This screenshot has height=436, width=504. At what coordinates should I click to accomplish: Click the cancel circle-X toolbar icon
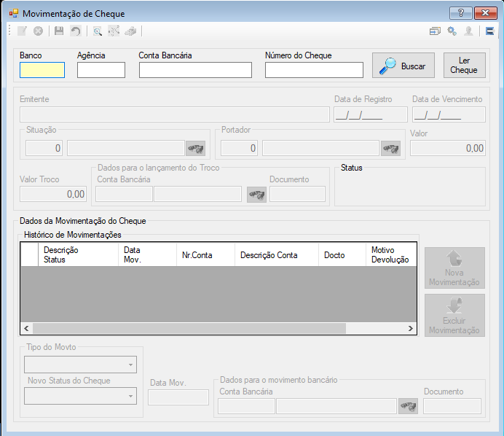click(39, 31)
